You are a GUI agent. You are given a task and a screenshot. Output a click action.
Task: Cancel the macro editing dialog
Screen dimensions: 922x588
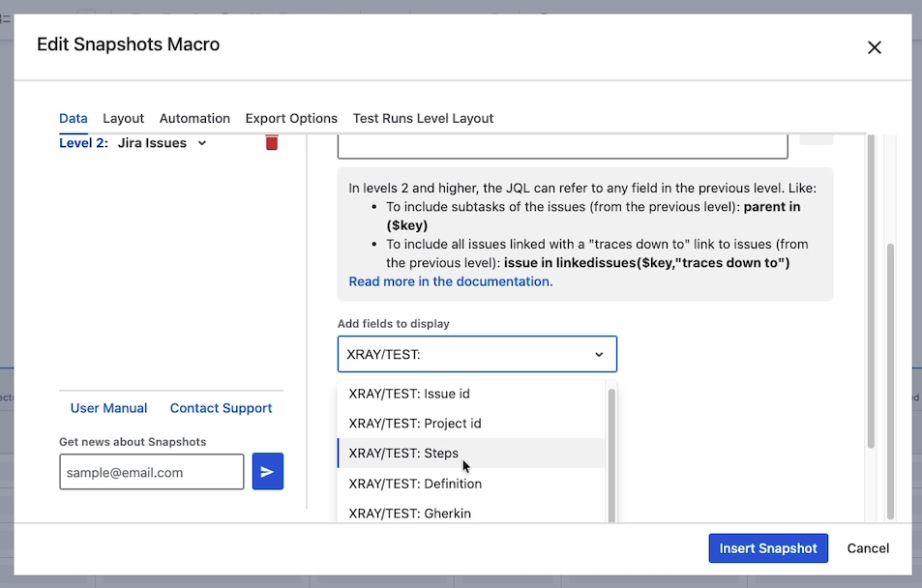pos(868,548)
